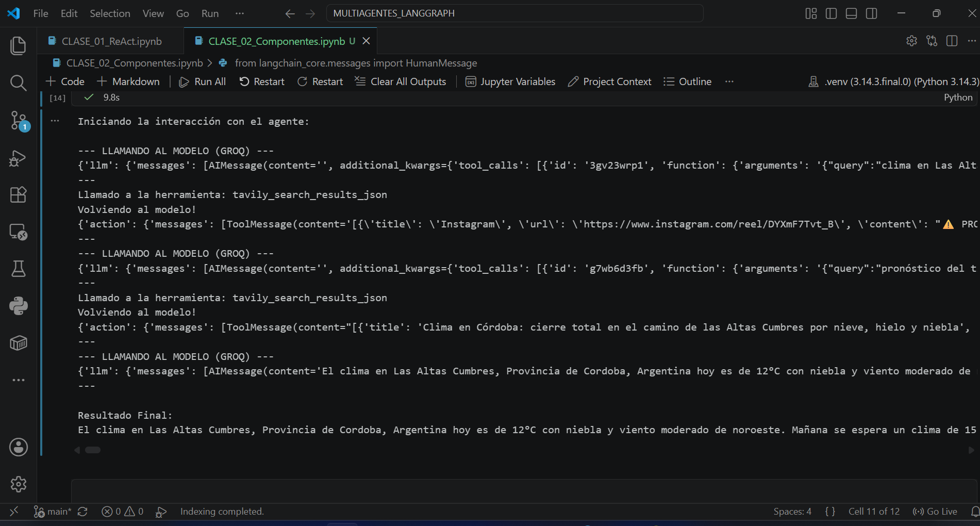Switch to CLASE_01_ReAct.ipynb tab
Image resolution: width=980 pixels, height=526 pixels.
pyautogui.click(x=110, y=41)
